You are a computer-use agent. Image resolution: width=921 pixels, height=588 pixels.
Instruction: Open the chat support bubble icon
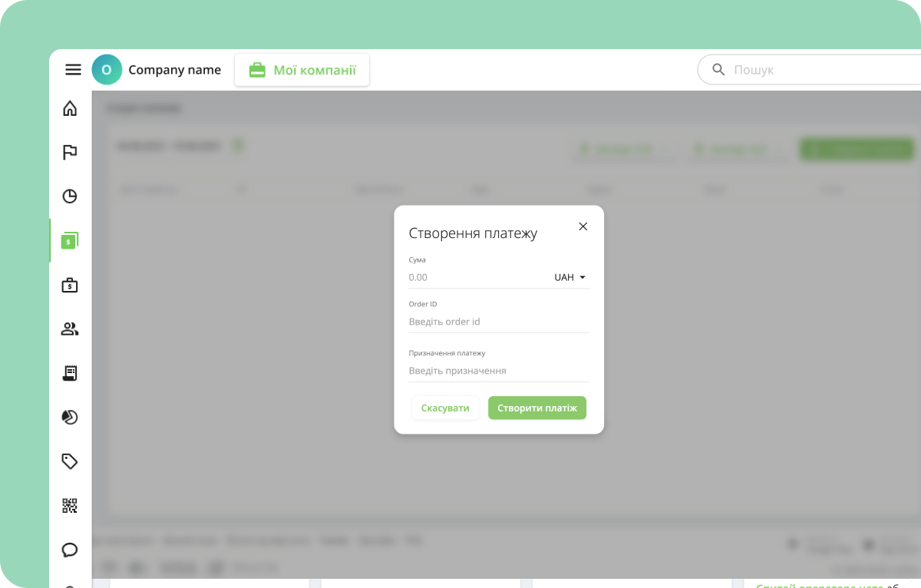coord(70,550)
